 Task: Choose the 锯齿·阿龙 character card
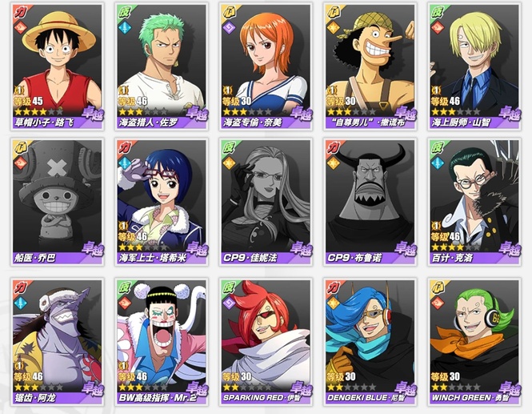click(58, 342)
